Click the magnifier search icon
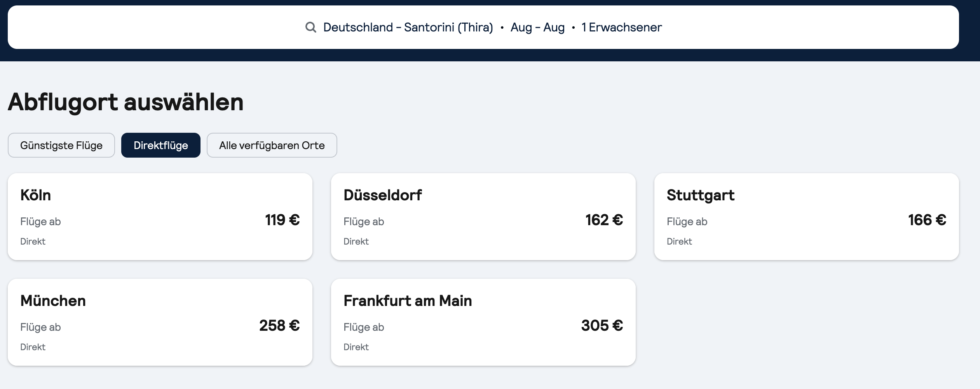The width and height of the screenshot is (980, 389). tap(310, 27)
